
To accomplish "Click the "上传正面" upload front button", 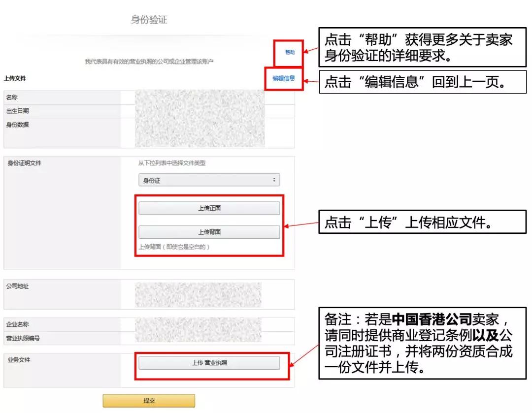I will point(208,207).
